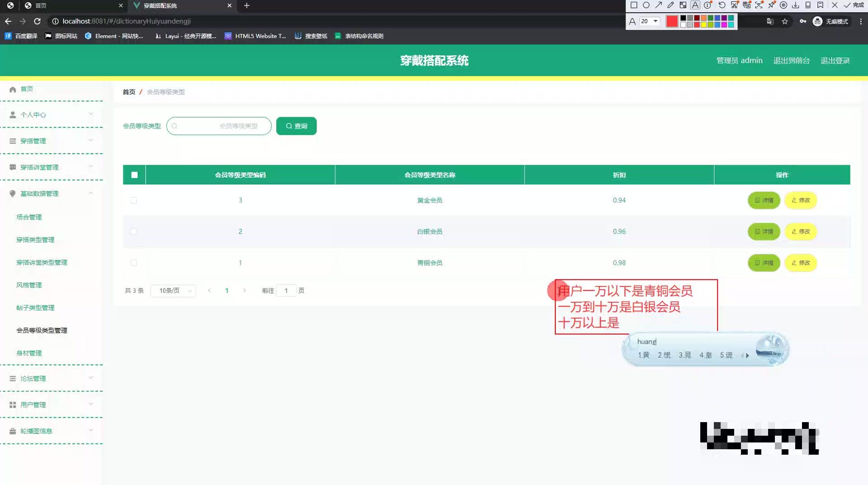The image size is (868, 485).
Task: Click the translate page icon in address bar
Action: [x=770, y=21]
